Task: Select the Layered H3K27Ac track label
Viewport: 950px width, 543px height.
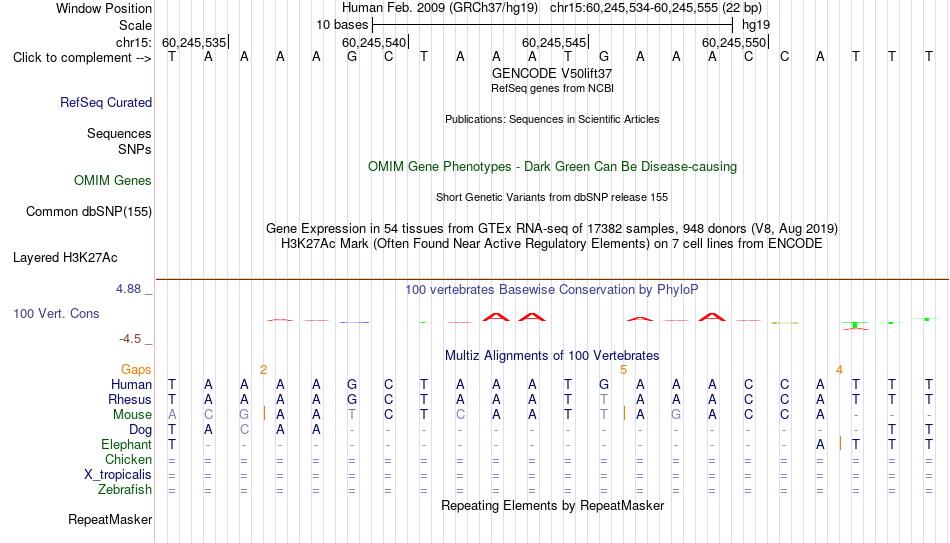Action: pyautogui.click(x=65, y=258)
